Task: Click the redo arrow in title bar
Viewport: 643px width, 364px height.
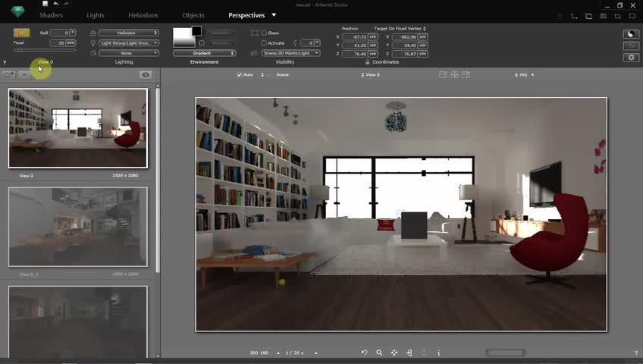Action: [66, 4]
